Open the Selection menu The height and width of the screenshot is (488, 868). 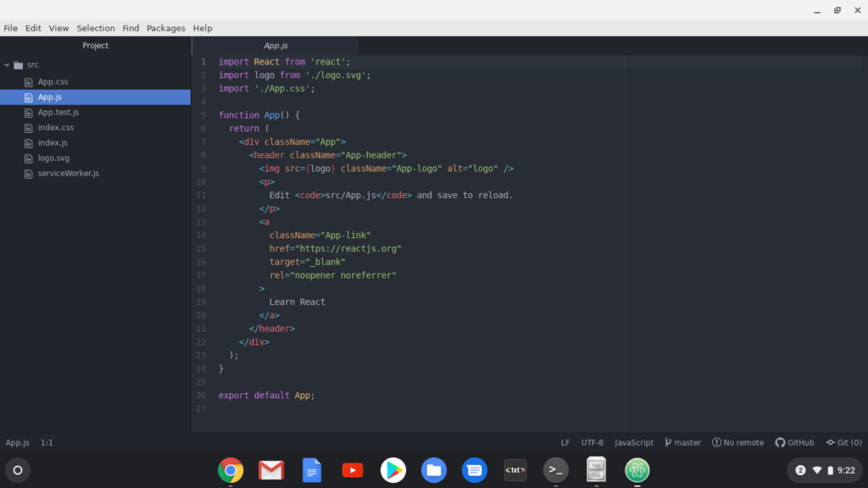(x=96, y=28)
